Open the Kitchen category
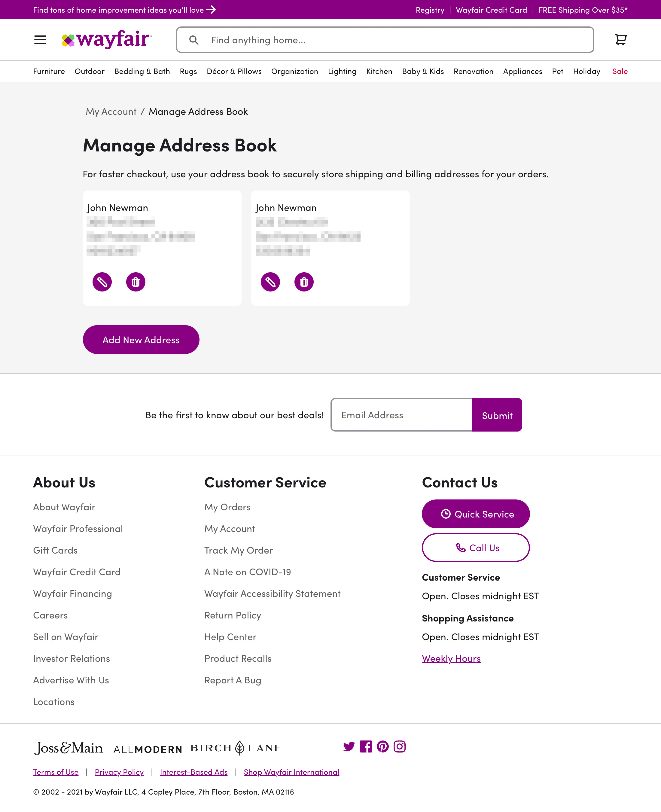Viewport: 661px width, 812px height. pyautogui.click(x=379, y=71)
